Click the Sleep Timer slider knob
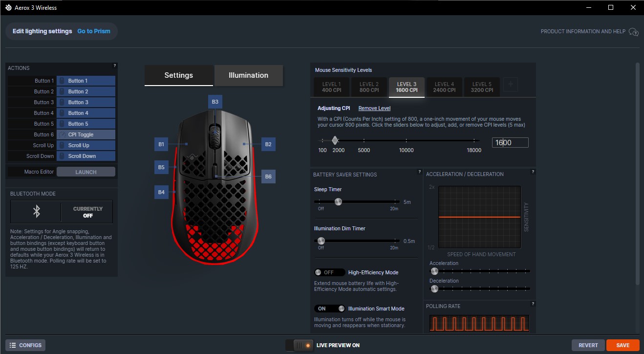The width and height of the screenshot is (644, 354). click(338, 201)
